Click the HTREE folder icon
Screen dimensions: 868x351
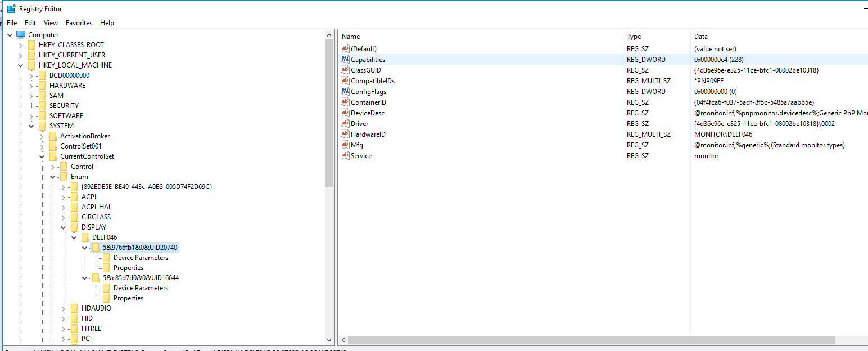74,328
